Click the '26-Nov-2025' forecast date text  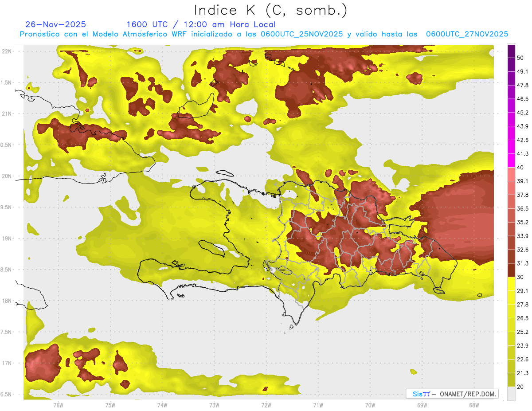coord(56,24)
